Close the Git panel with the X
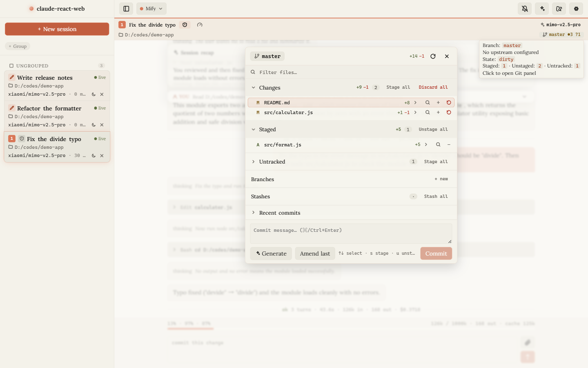The height and width of the screenshot is (368, 588). (x=447, y=56)
